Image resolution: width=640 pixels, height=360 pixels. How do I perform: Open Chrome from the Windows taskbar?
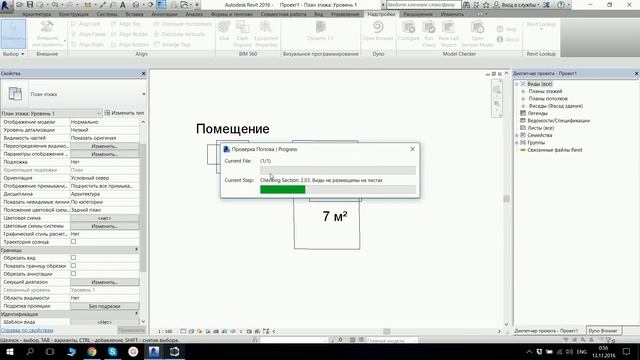point(92,351)
